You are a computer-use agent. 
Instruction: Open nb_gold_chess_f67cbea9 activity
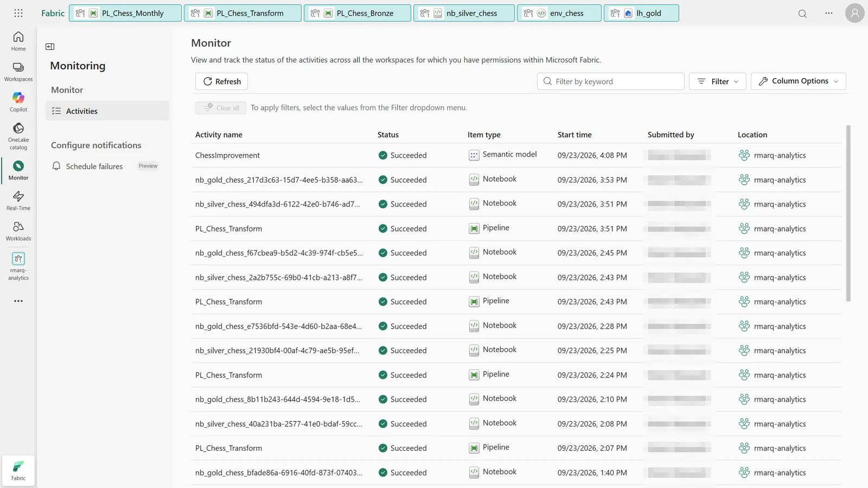click(279, 253)
